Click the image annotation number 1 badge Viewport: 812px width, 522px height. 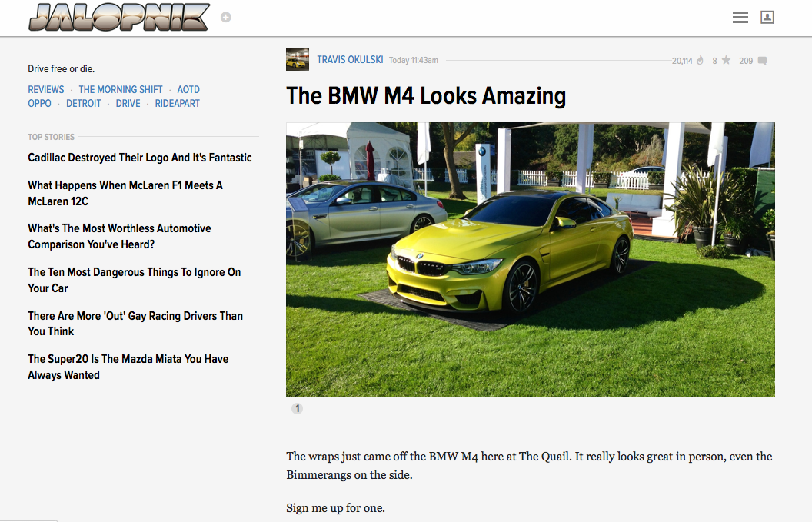tap(298, 408)
